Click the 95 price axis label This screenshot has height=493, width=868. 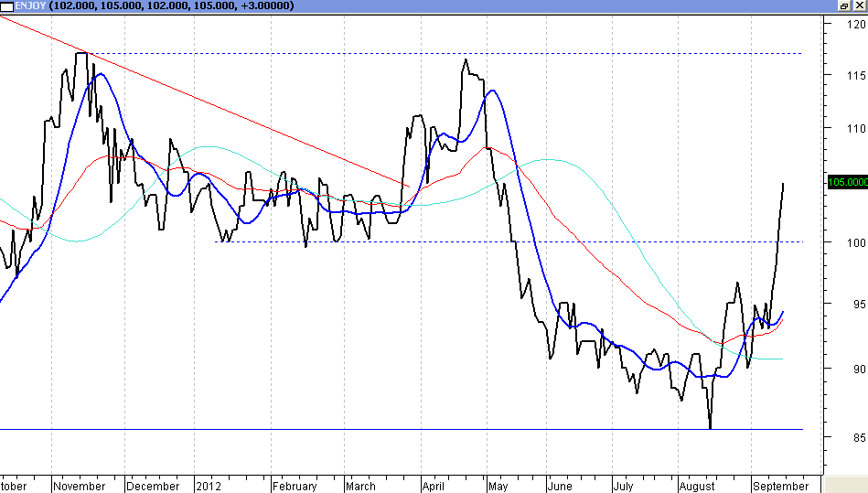pyautogui.click(x=859, y=305)
